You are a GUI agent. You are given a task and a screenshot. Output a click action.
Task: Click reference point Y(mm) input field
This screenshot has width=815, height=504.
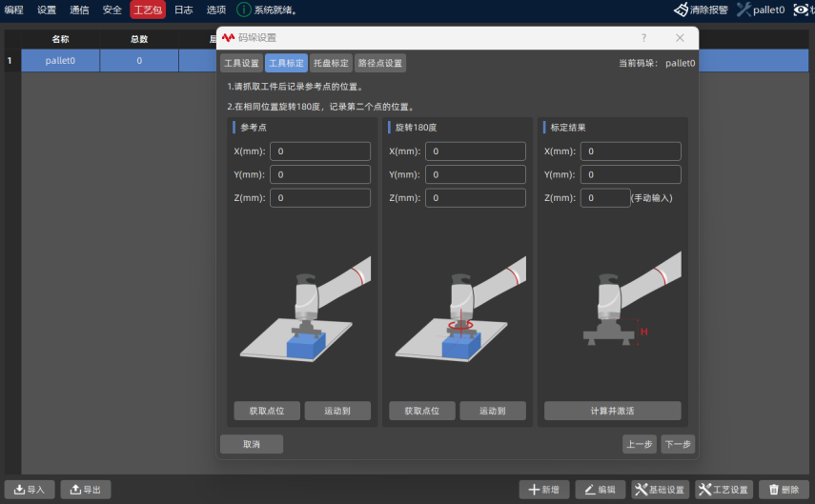click(x=320, y=174)
